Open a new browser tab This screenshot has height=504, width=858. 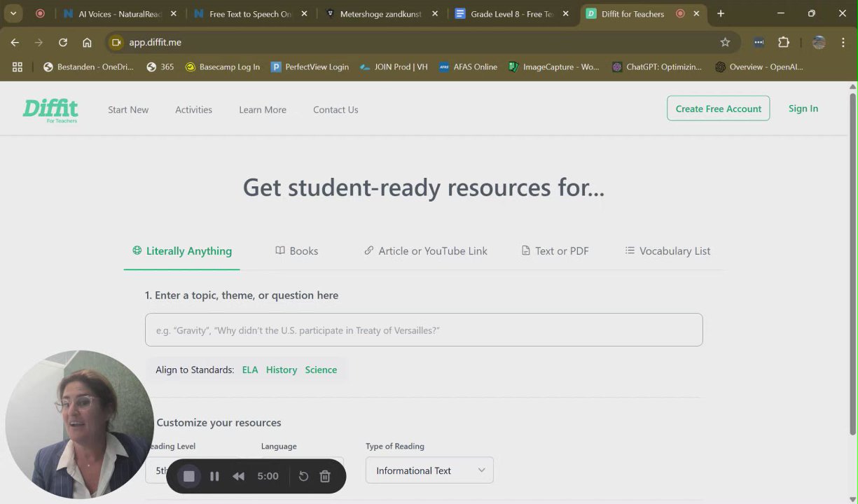click(721, 13)
